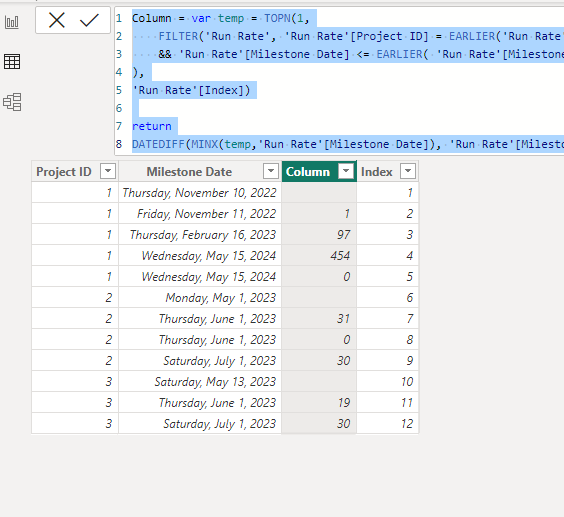Click the 'Run Rate'[Index] formula line
The image size is (564, 517).
[x=191, y=90]
